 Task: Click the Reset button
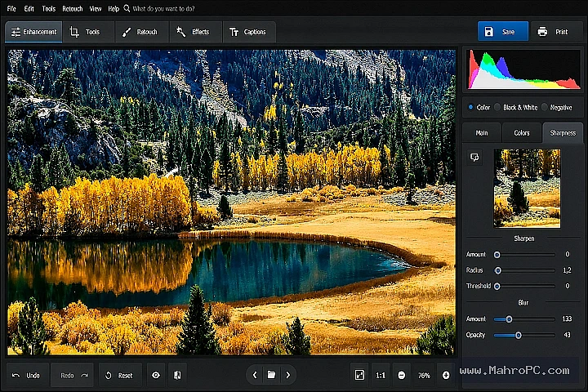pyautogui.click(x=120, y=375)
